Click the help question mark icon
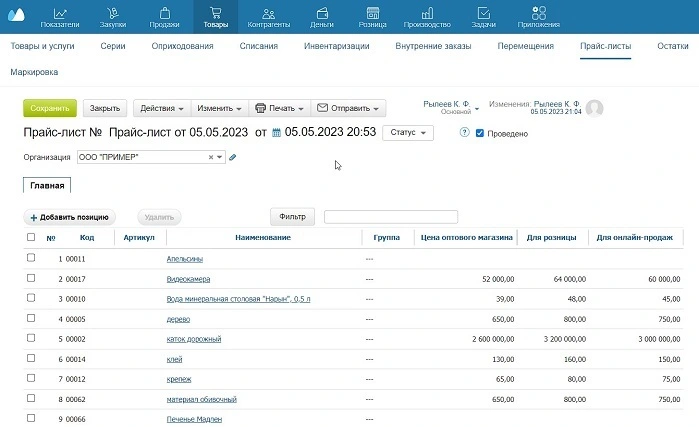 [464, 132]
